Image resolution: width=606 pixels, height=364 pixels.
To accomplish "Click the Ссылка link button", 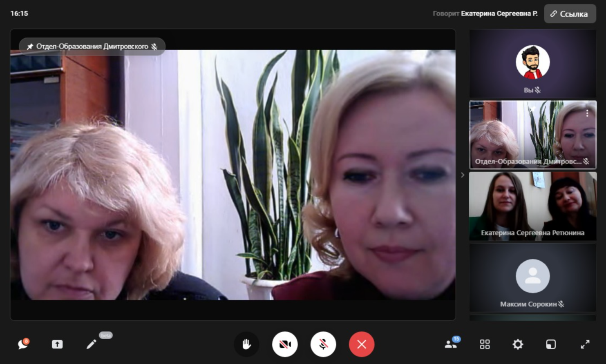I will point(570,14).
